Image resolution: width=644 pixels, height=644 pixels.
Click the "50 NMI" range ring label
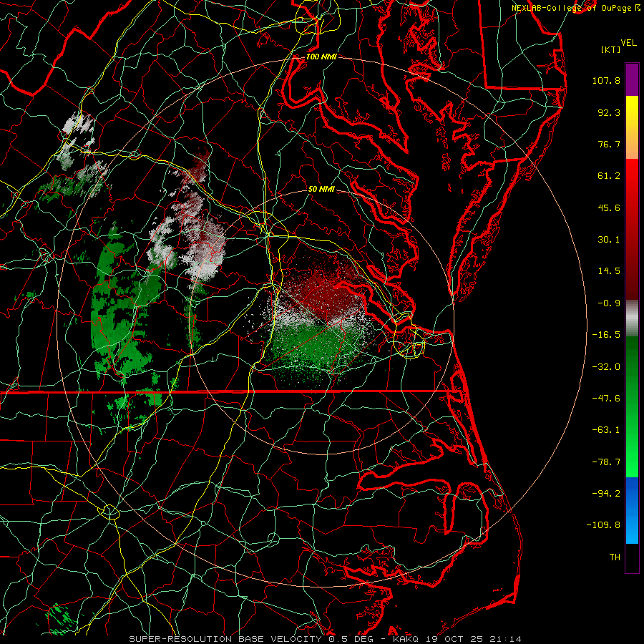321,189
